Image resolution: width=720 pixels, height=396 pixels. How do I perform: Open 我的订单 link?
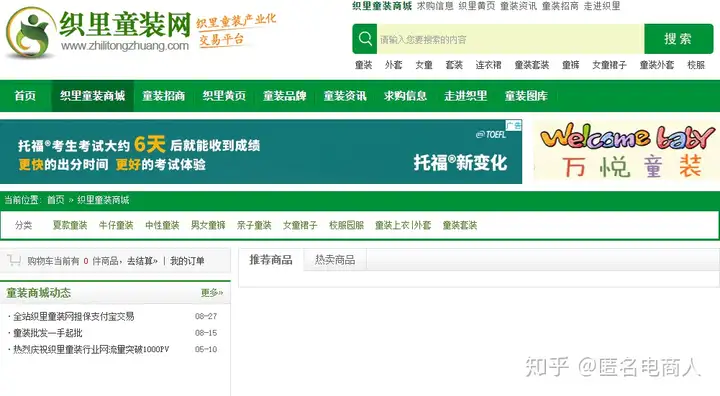187,261
